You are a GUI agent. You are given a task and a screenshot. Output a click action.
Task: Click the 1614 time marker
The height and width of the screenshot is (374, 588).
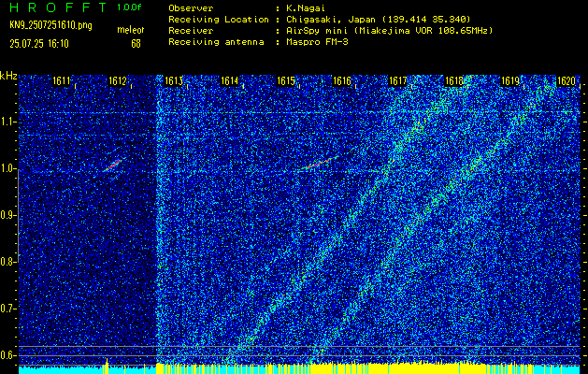pyautogui.click(x=230, y=80)
